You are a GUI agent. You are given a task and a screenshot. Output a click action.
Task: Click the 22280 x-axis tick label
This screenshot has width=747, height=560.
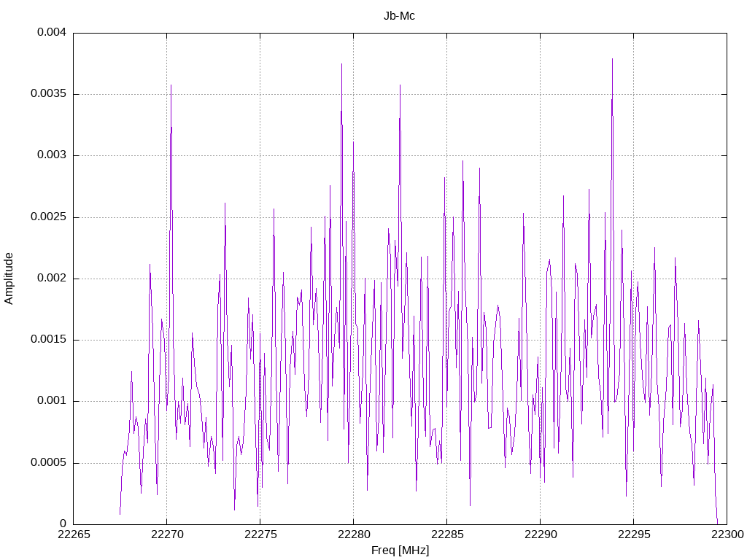tap(354, 534)
